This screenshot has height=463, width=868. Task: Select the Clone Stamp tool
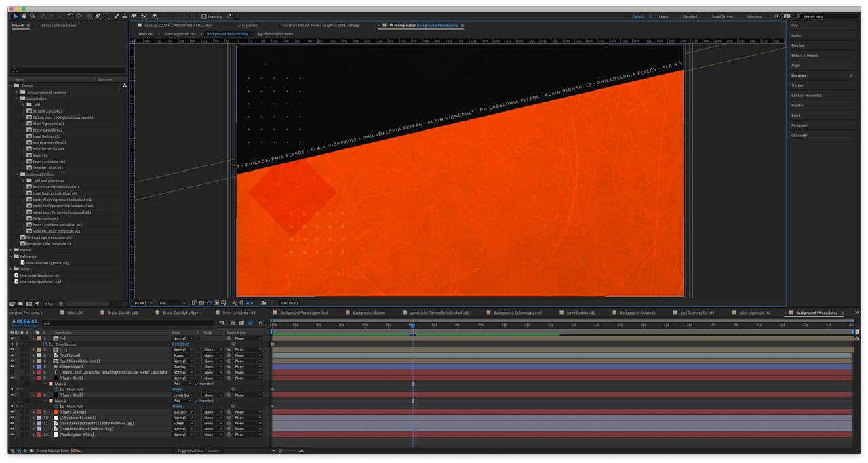[x=125, y=16]
